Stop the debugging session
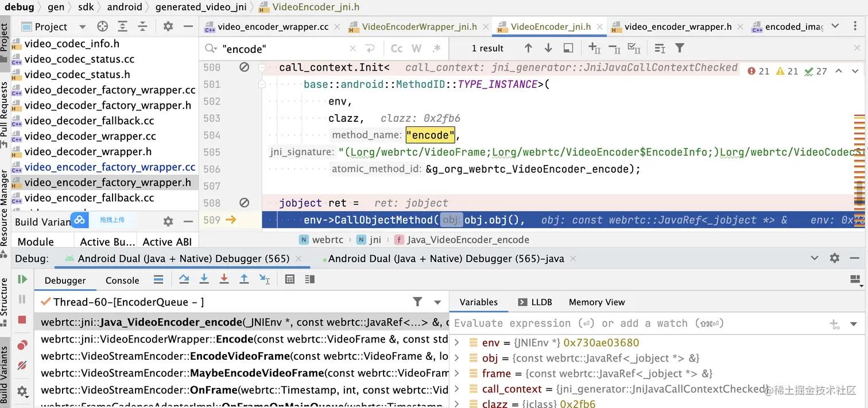868x408 pixels. [x=22, y=320]
